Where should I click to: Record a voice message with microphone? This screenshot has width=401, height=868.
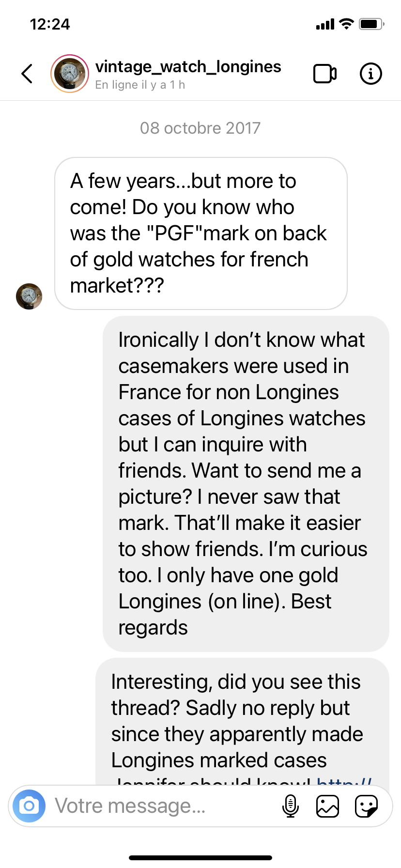290,806
